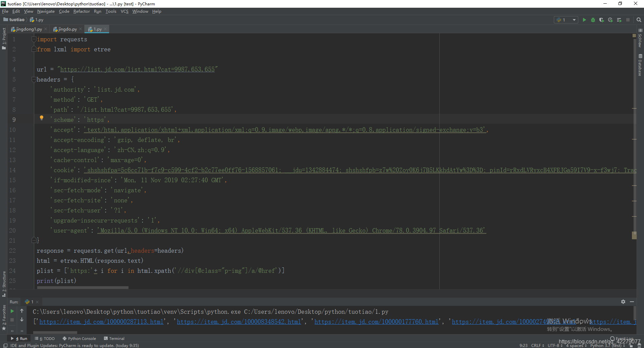Toggle the SciView side panel
644x348 pixels.
(x=640, y=38)
